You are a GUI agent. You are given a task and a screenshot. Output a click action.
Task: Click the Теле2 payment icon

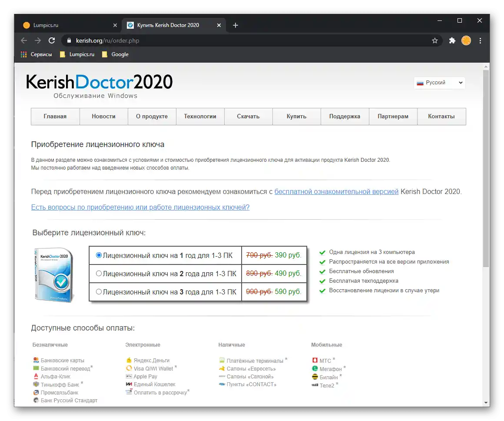315,385
